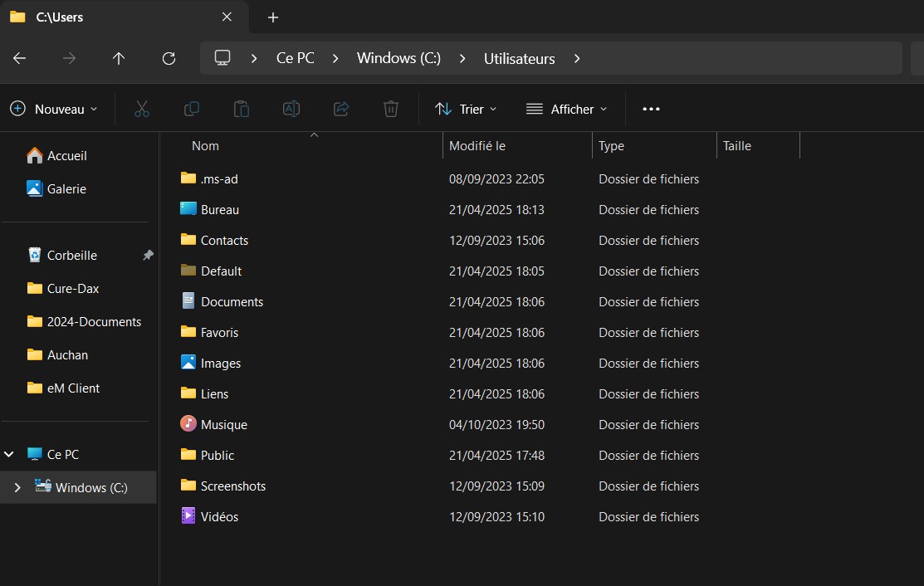Select the Default folder
Image resolution: width=924 pixels, height=586 pixels.
pos(221,271)
